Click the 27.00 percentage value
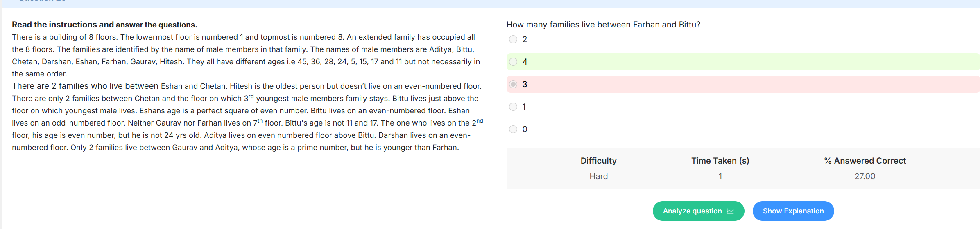The height and width of the screenshot is (229, 980). (x=865, y=176)
